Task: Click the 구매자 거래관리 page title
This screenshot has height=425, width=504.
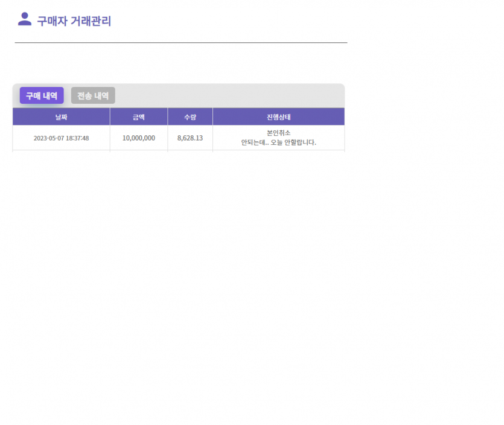Action: tap(74, 21)
